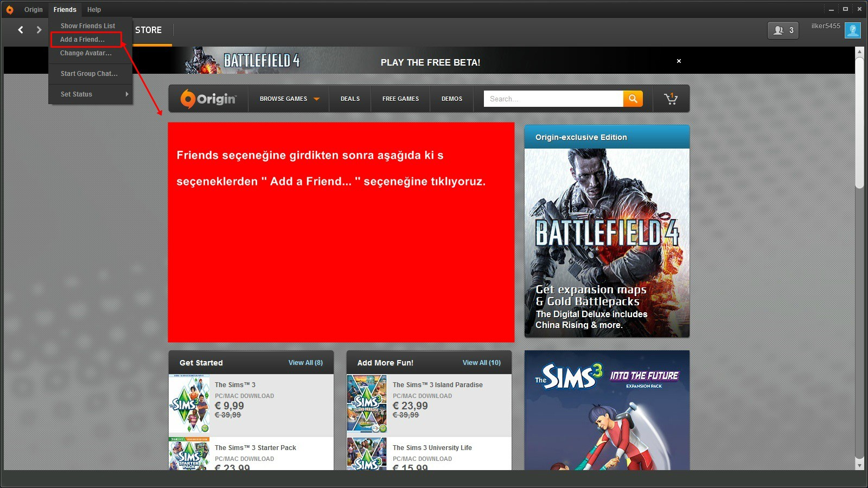Image resolution: width=868 pixels, height=488 pixels.
Task: Choose Show Friends List menu item
Action: pyautogui.click(x=88, y=26)
